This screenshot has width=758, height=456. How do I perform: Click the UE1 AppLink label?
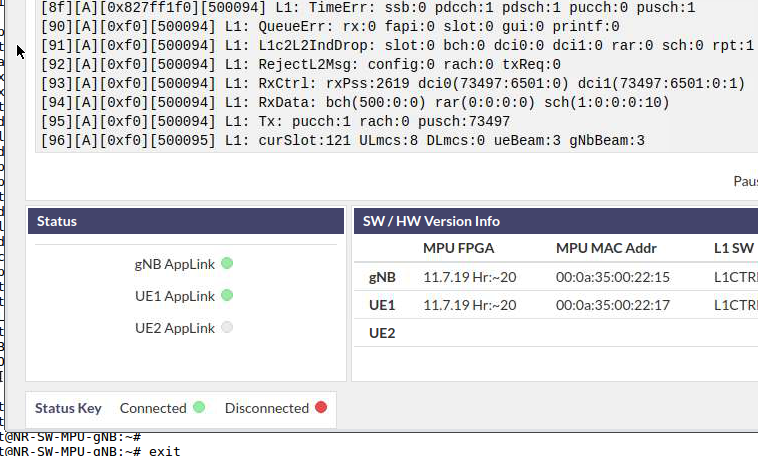[x=175, y=296]
